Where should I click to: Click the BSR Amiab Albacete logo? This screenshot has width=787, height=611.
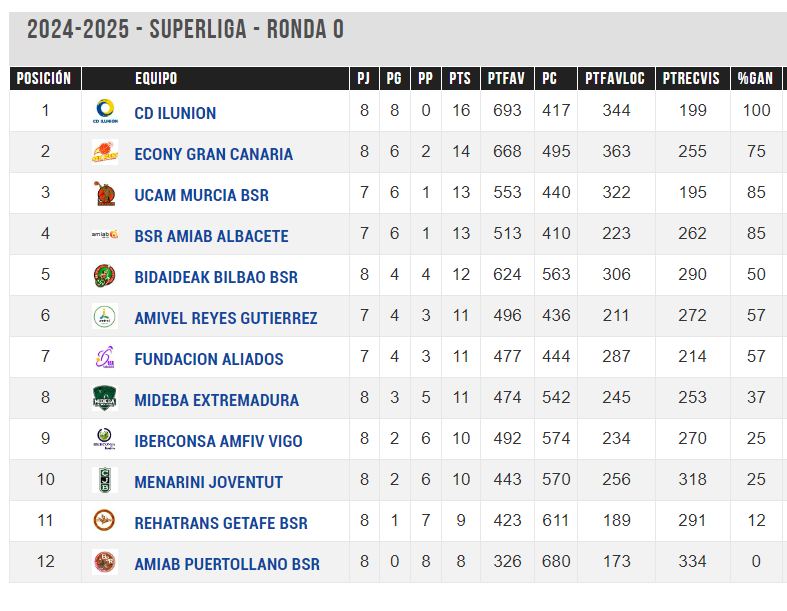coord(105,234)
